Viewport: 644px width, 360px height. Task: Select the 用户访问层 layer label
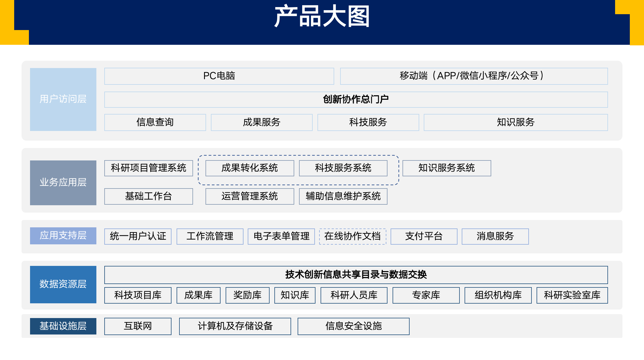click(63, 99)
